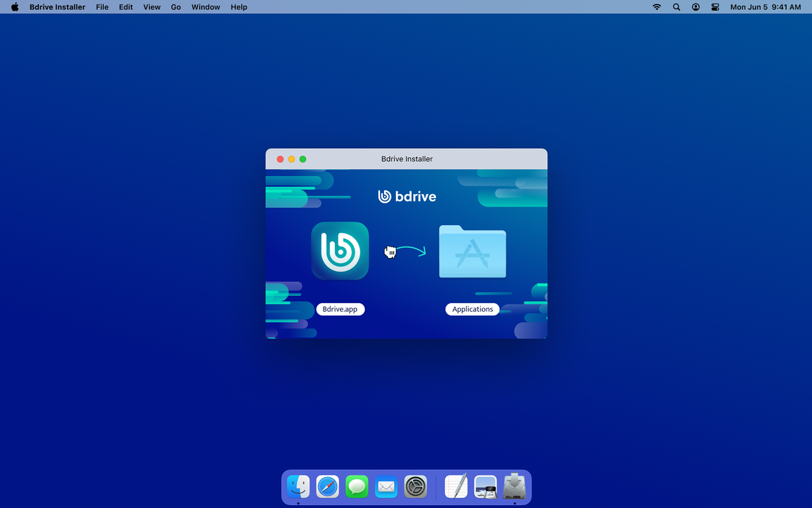Click the Bdrive.app icon in the installer
The image size is (812, 508).
(340, 251)
